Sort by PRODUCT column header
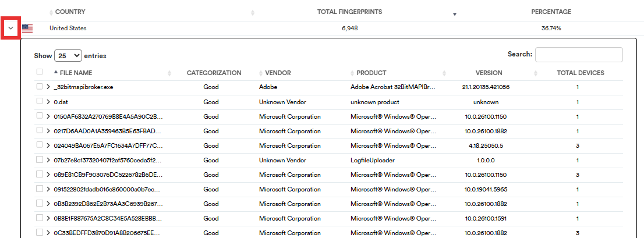 pos(371,73)
